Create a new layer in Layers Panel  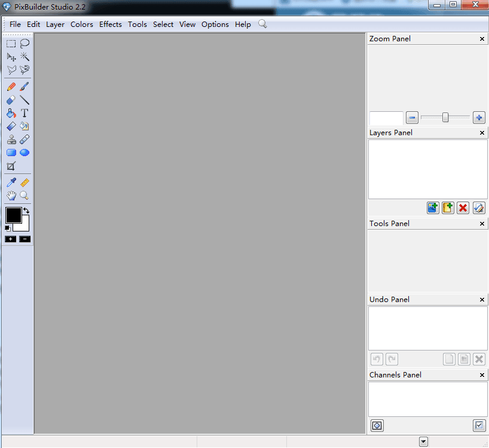pyautogui.click(x=448, y=208)
